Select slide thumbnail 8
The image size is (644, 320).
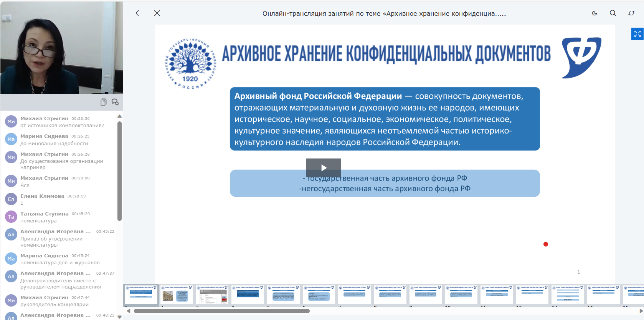[x=390, y=295]
